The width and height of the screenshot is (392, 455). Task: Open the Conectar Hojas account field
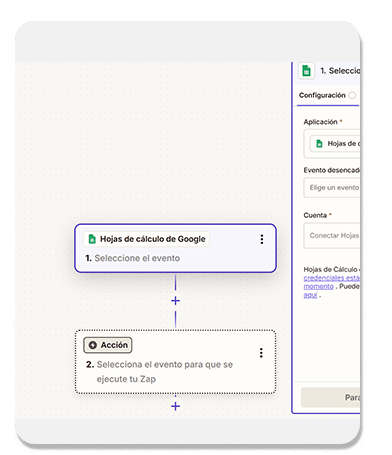coord(332,236)
